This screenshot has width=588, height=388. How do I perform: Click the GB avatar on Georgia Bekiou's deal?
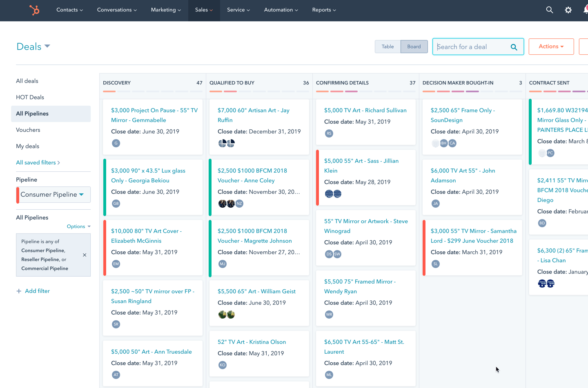116,203
